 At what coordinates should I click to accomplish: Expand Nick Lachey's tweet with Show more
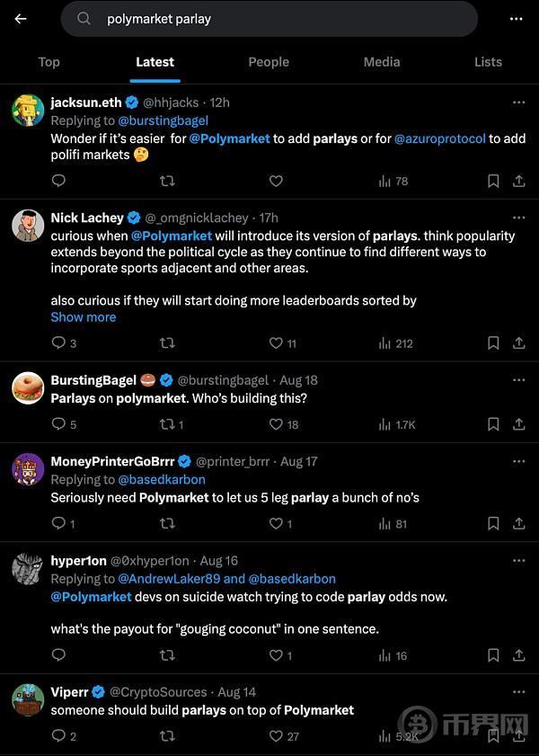(84, 317)
